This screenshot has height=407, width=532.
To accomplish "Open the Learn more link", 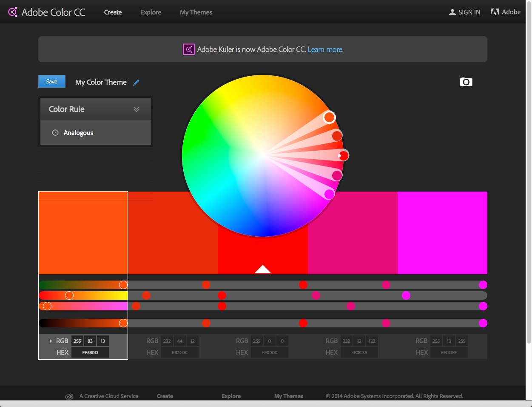I will click(325, 49).
